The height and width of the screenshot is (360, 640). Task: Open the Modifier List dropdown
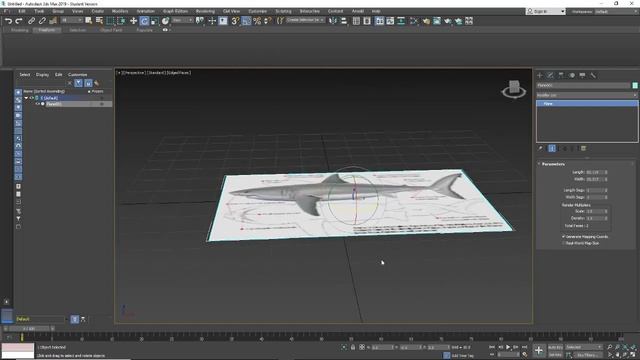[587, 95]
